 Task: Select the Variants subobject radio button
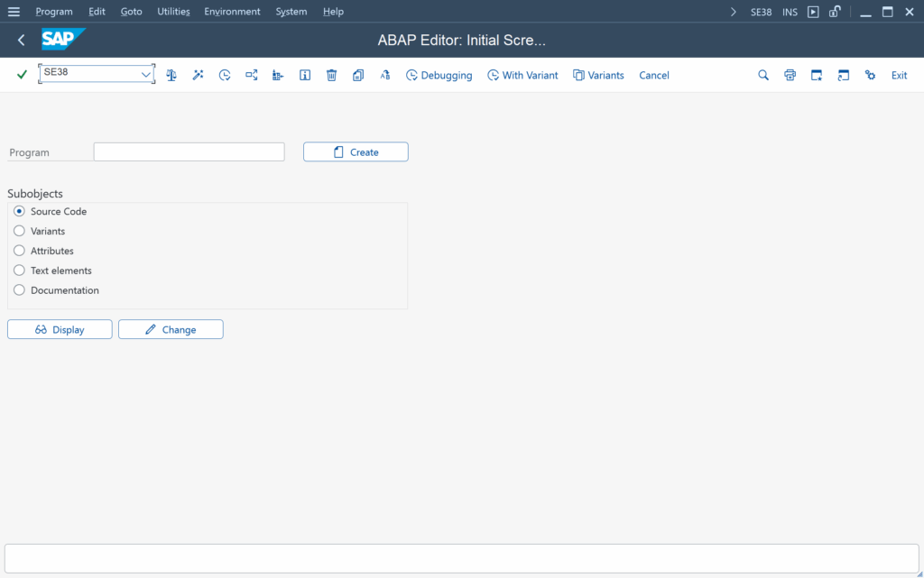coord(19,231)
